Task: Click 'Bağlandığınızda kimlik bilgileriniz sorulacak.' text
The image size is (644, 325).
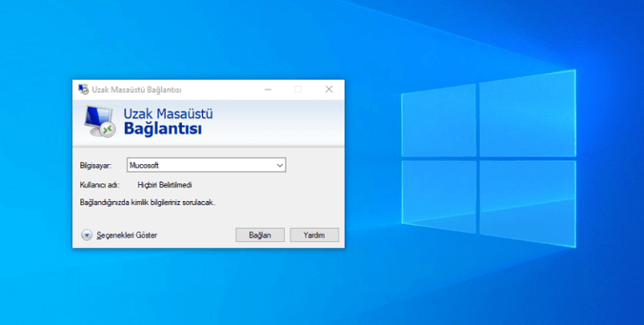Action: pyautogui.click(x=148, y=203)
